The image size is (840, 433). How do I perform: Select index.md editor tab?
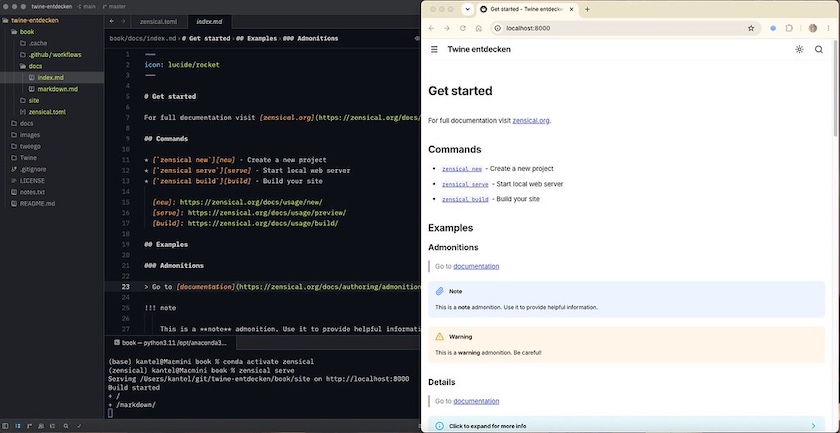(x=209, y=21)
